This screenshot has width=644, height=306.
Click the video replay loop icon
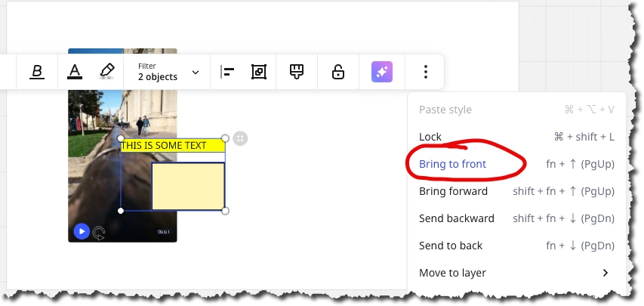click(99, 233)
